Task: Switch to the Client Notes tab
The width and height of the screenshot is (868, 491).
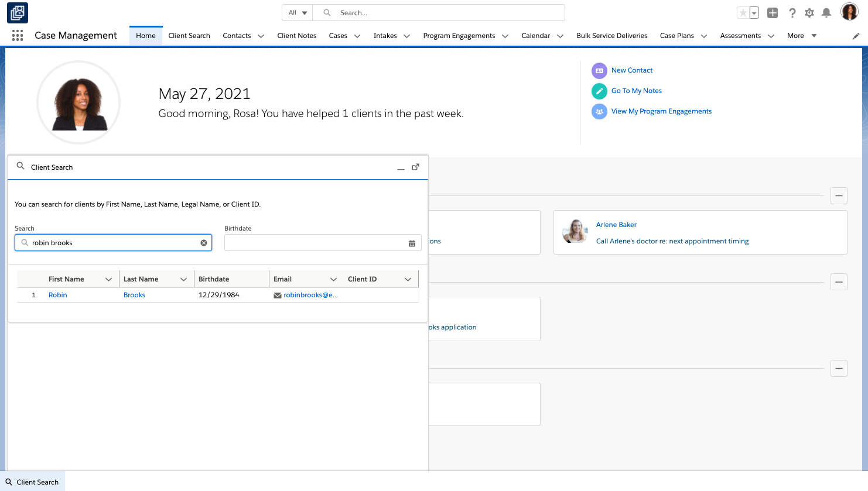Action: pos(296,36)
